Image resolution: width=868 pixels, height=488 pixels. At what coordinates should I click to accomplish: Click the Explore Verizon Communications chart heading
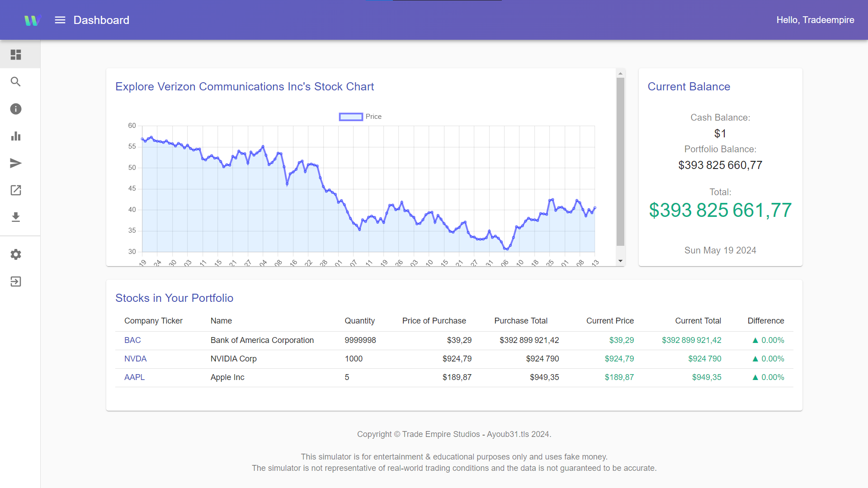[245, 86]
